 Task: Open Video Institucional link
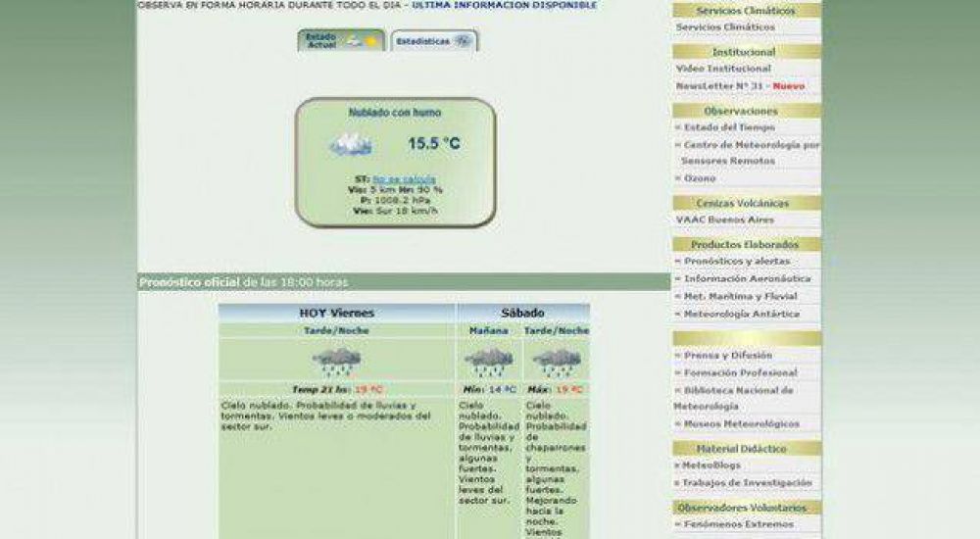(x=723, y=69)
